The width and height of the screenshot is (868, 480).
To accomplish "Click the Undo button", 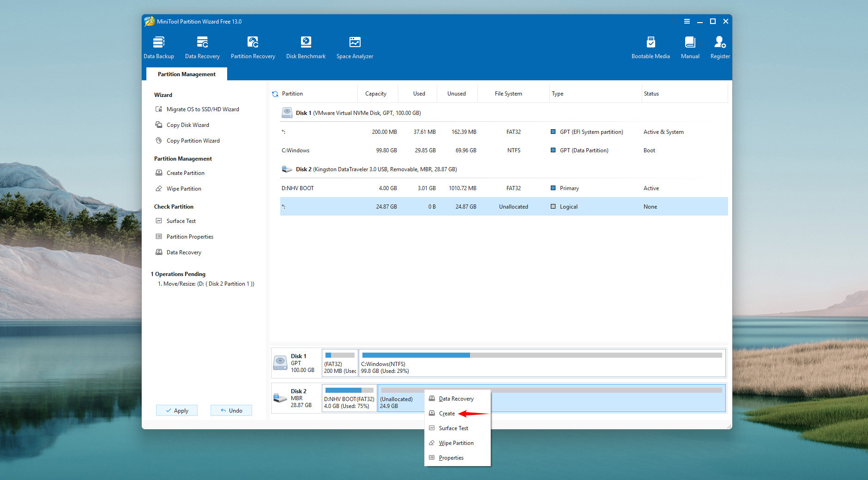I will tap(231, 410).
